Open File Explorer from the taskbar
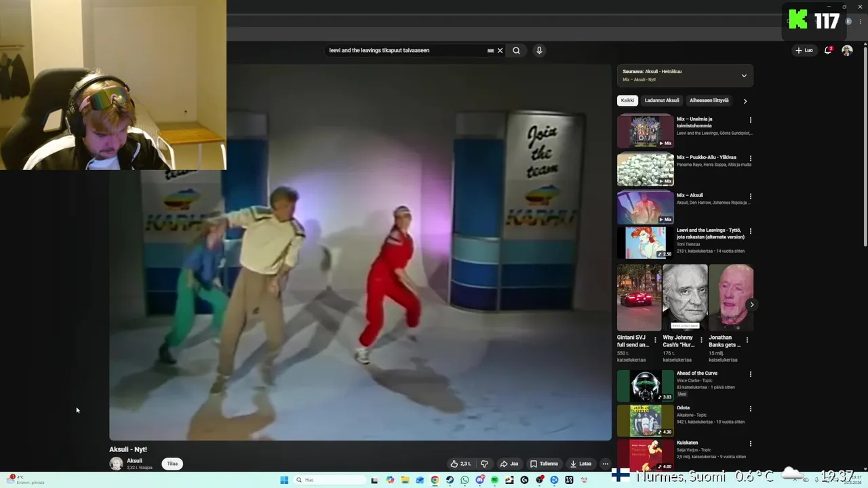The height and width of the screenshot is (488, 868). [405, 480]
